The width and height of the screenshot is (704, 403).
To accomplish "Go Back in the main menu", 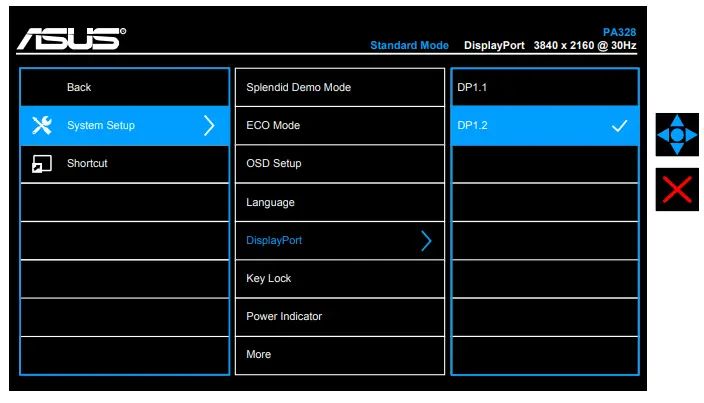I will point(125,88).
